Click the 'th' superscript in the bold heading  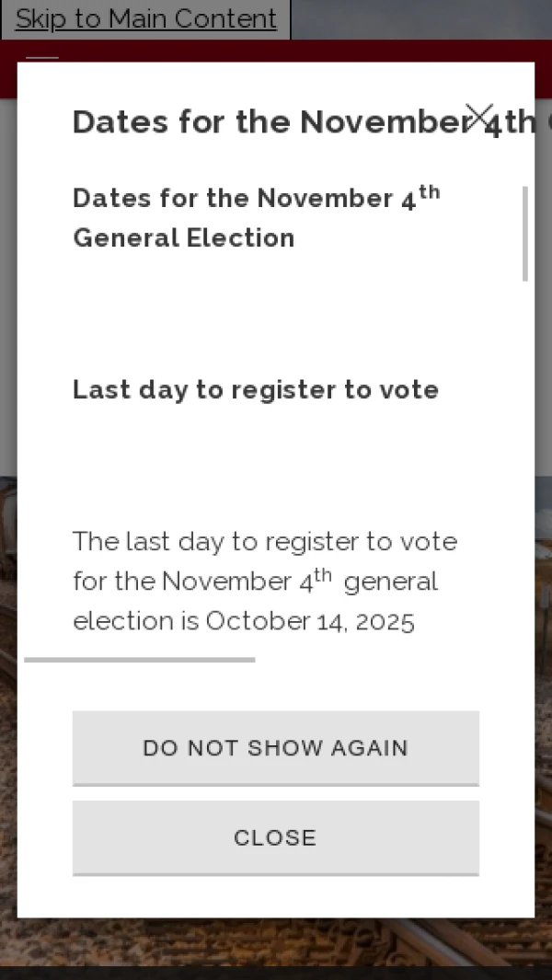coord(429,192)
